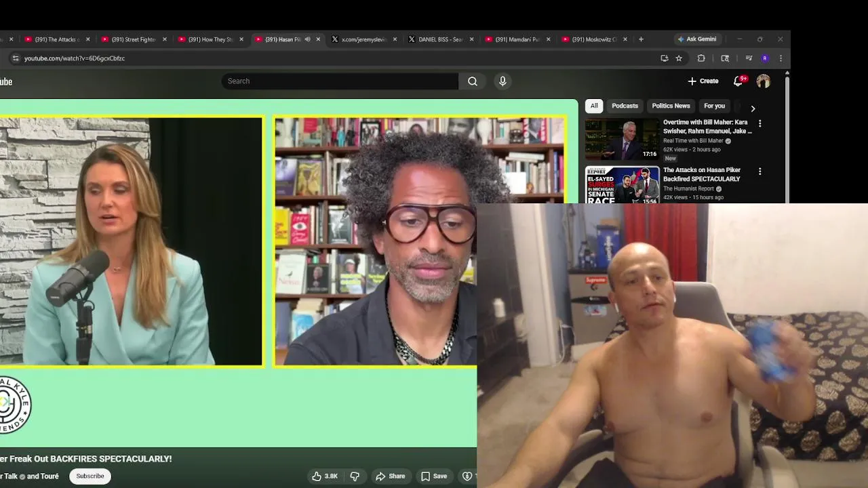Visit 'Real Time with Bill Maher' channel
This screenshot has height=488, width=868.
[x=693, y=141]
